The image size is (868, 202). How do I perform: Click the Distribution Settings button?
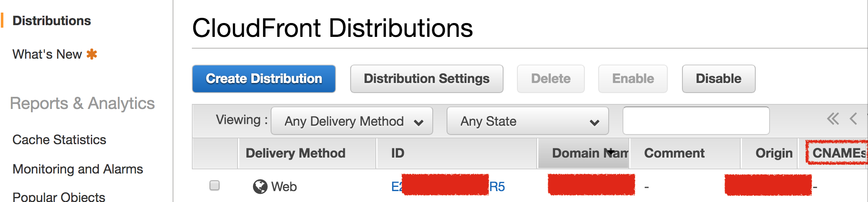426,79
